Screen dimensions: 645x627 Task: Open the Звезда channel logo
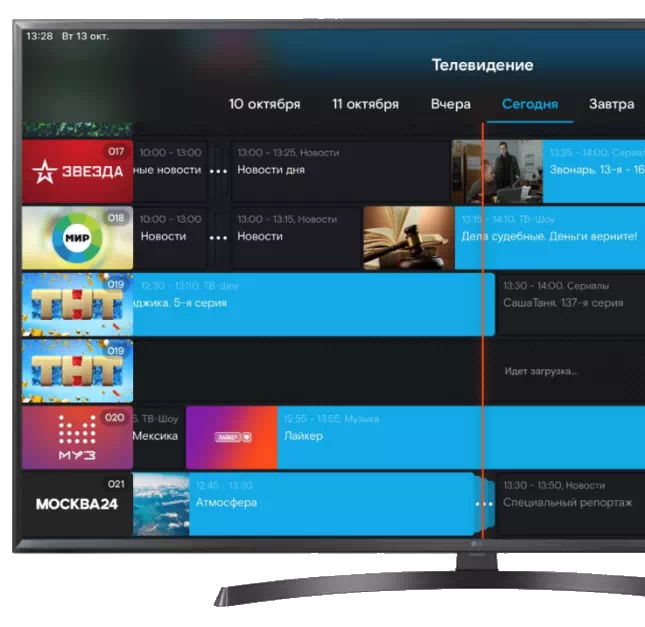(x=77, y=171)
